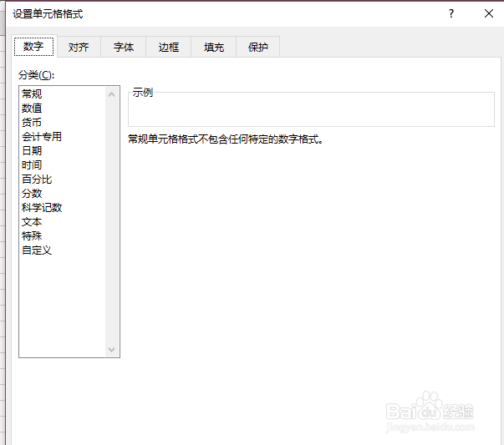The width and height of the screenshot is (504, 445).
Task: Select 科学记数 category
Action: click(x=42, y=207)
